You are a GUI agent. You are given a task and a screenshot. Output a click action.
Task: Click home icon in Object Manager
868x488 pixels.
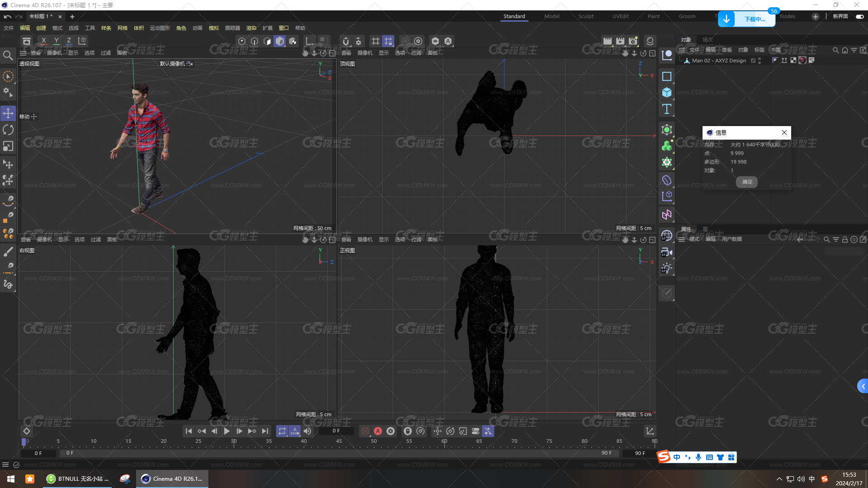tap(845, 50)
